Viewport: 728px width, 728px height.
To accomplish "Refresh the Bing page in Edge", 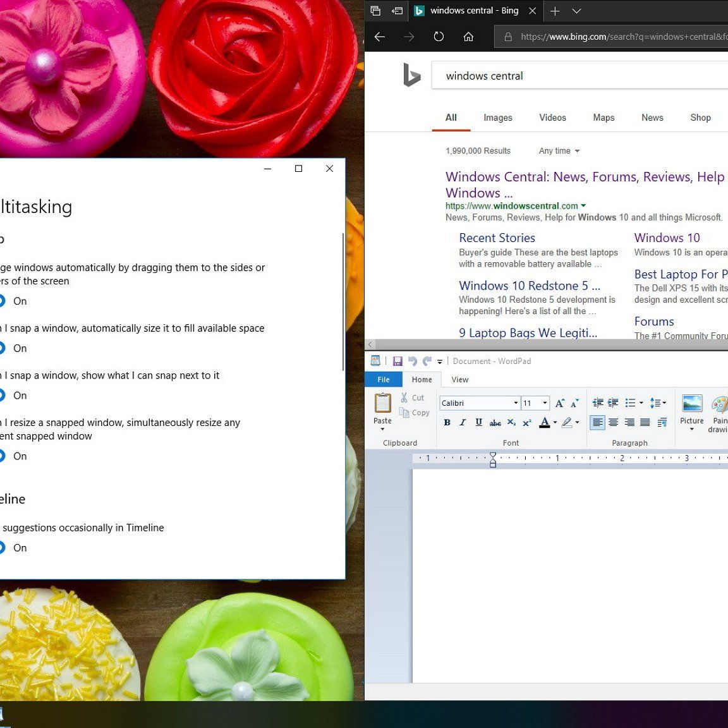I will point(439,37).
